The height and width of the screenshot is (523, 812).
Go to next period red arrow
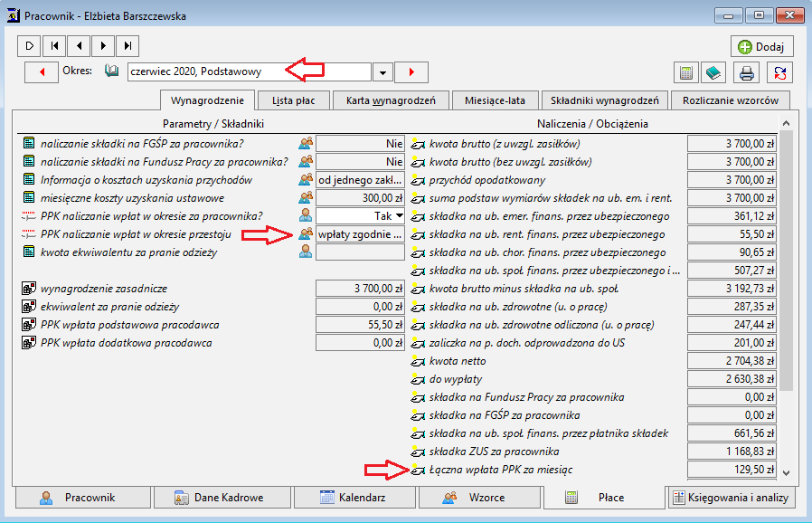coord(411,72)
